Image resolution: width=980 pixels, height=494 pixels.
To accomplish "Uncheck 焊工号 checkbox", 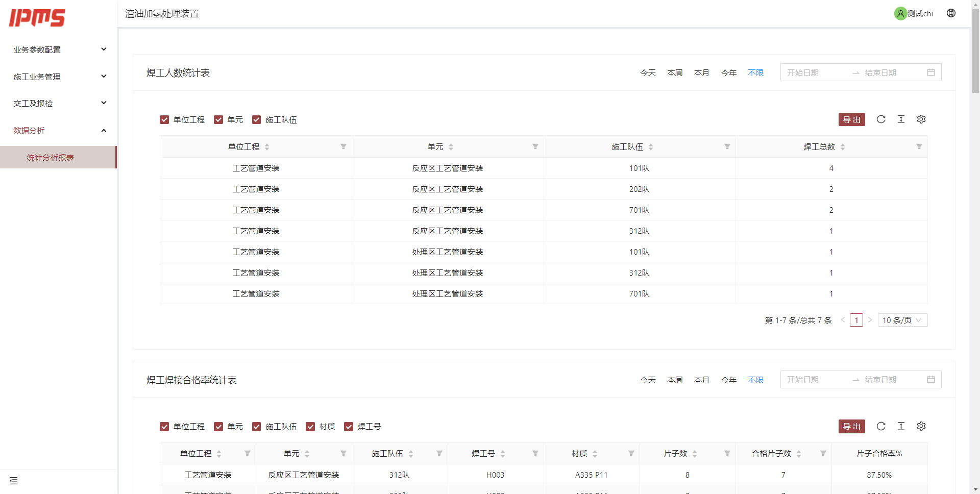I will click(x=349, y=427).
